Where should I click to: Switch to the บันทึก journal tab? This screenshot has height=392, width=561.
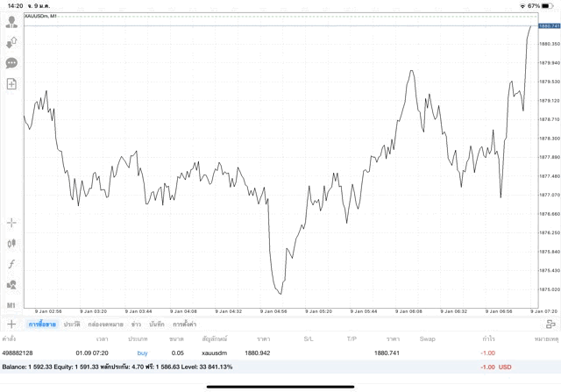coord(158,324)
